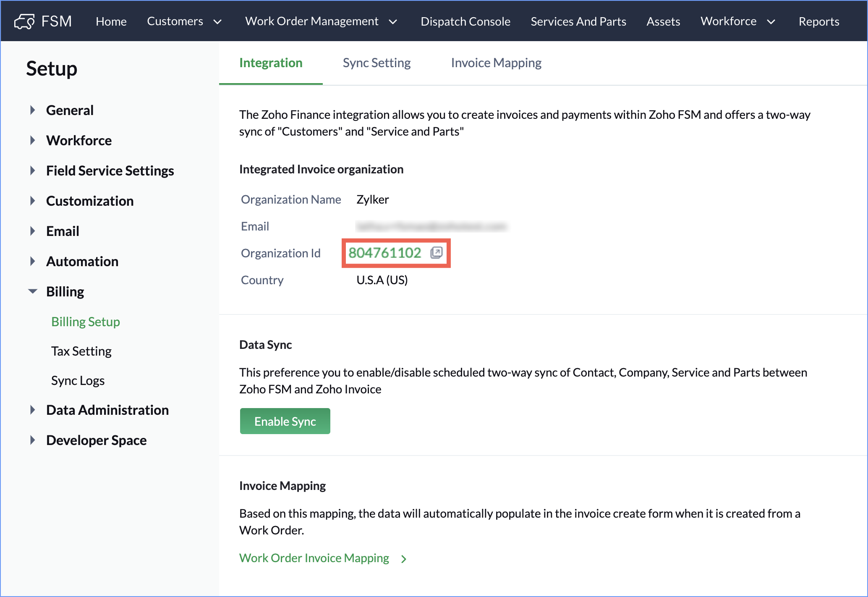Click the FSM truck logo icon
The image size is (868, 597).
tap(24, 21)
